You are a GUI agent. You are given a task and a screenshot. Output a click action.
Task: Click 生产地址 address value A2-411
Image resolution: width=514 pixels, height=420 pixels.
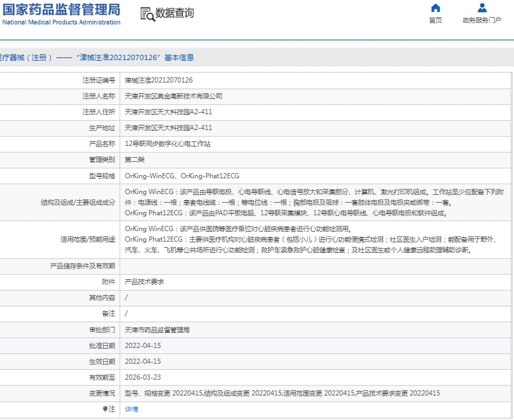(168, 127)
